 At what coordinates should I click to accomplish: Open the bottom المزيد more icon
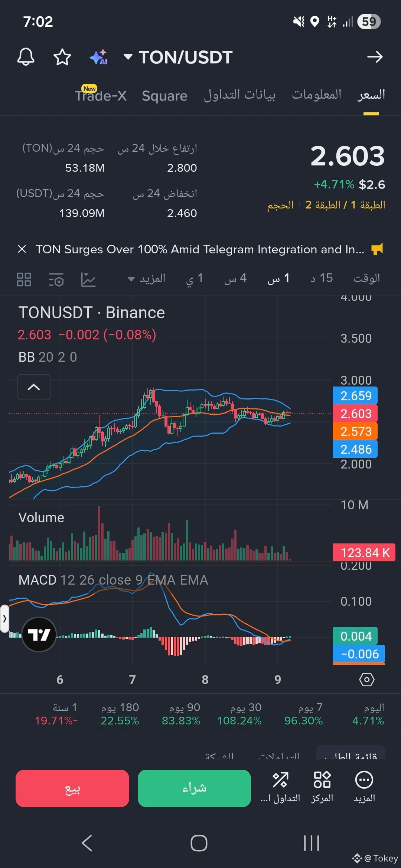click(364, 787)
